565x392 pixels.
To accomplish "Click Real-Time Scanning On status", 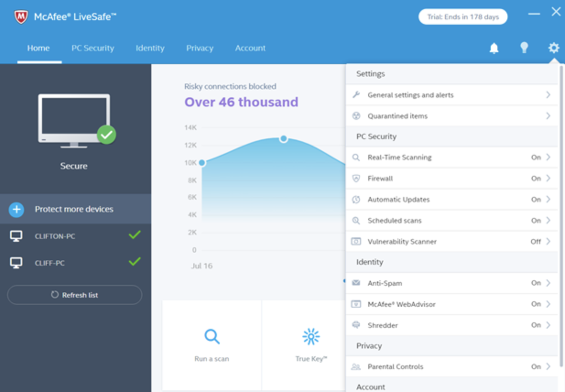I will coord(536,158).
